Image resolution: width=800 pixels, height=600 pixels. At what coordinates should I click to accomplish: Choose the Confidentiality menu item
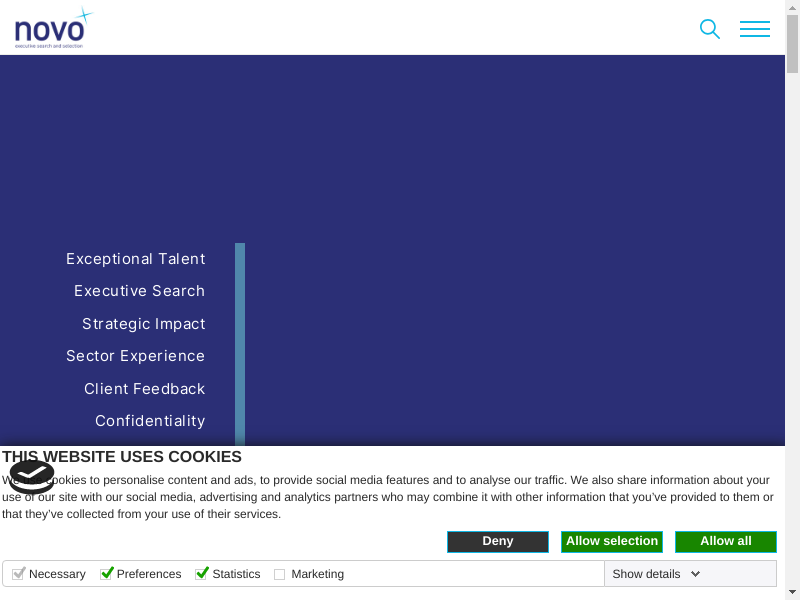coord(150,421)
